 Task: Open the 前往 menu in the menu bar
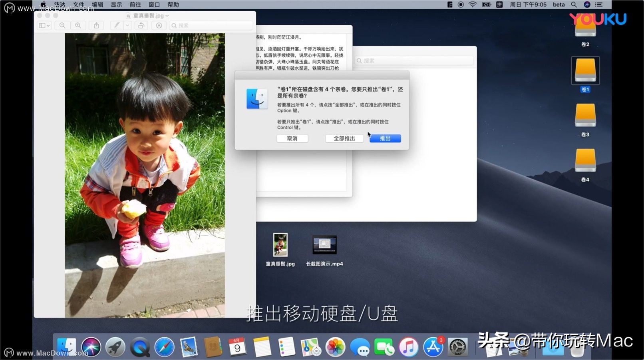[x=135, y=4]
